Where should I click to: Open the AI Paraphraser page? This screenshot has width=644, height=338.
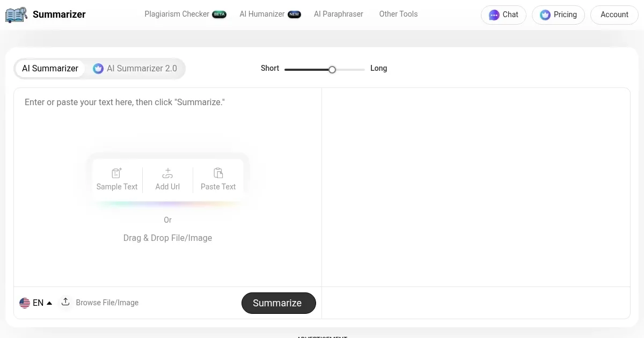(339, 14)
